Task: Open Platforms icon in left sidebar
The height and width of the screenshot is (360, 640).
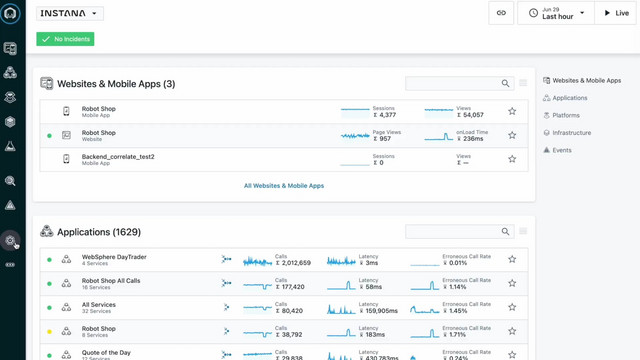Action: tap(10, 97)
